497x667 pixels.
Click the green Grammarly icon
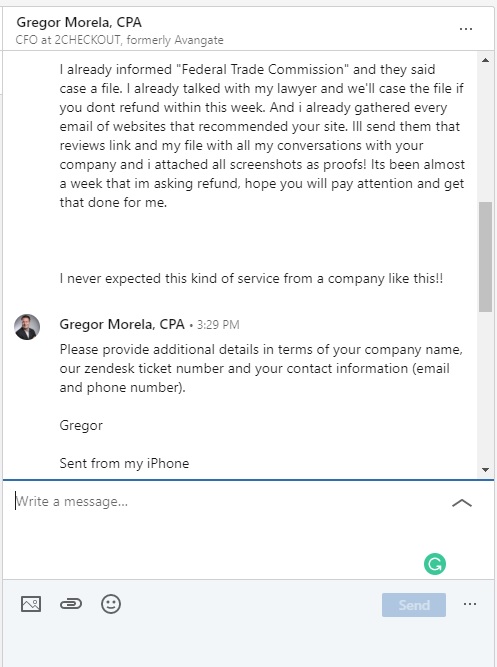pyautogui.click(x=434, y=564)
